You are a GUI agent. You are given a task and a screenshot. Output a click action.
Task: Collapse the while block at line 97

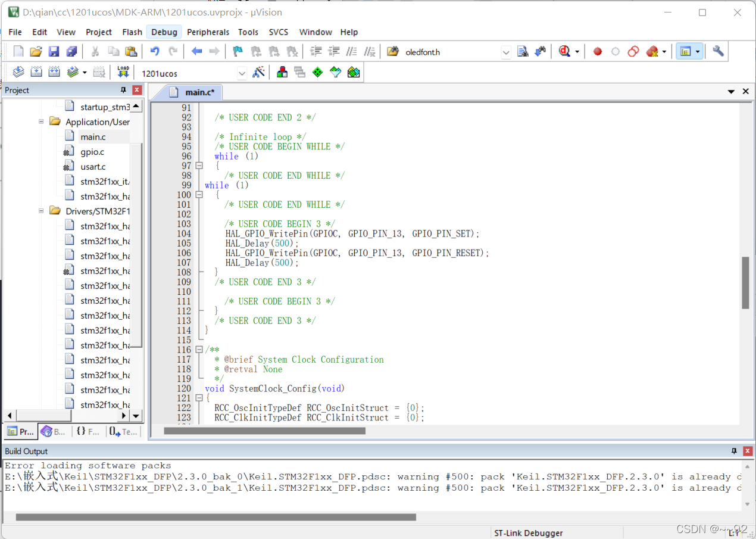point(199,166)
